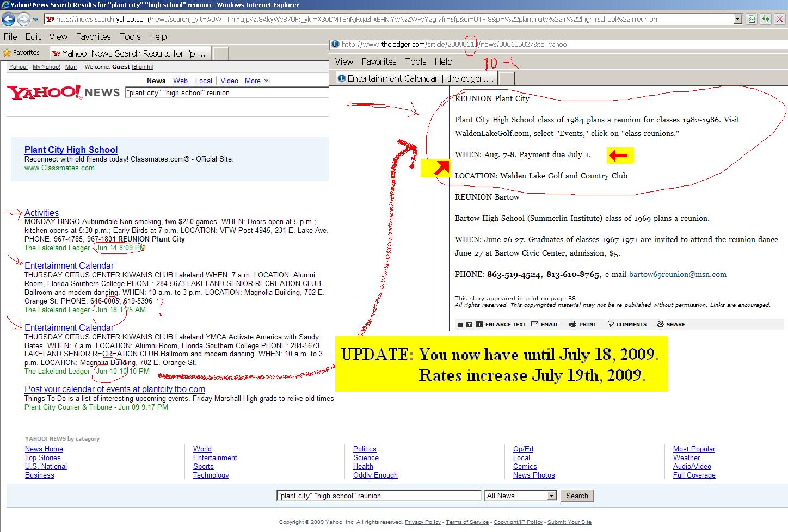This screenshot has height=532, width=788.
Task: Select the largest Enlarge Text size icon
Action: click(x=479, y=325)
